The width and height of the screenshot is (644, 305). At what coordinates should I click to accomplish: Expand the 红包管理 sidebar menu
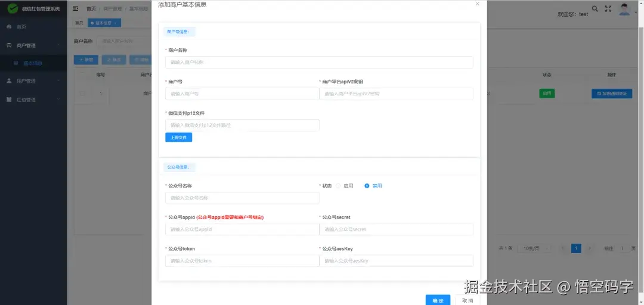click(x=33, y=99)
